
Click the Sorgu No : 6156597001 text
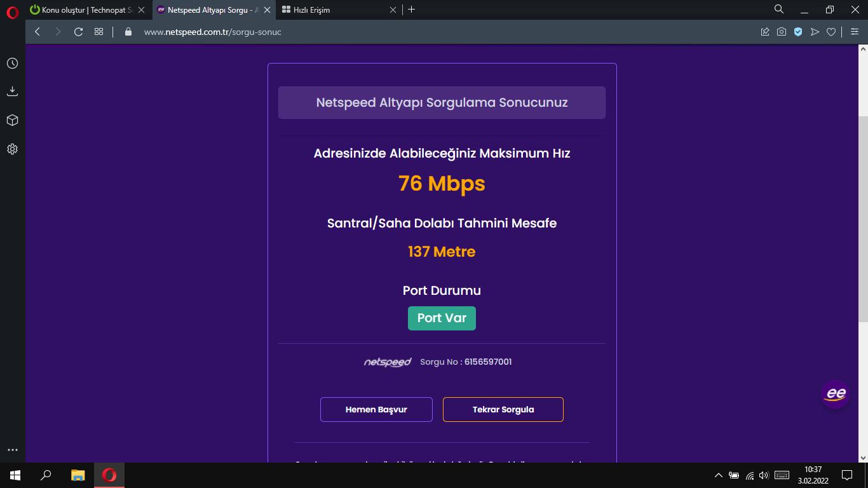click(x=466, y=362)
